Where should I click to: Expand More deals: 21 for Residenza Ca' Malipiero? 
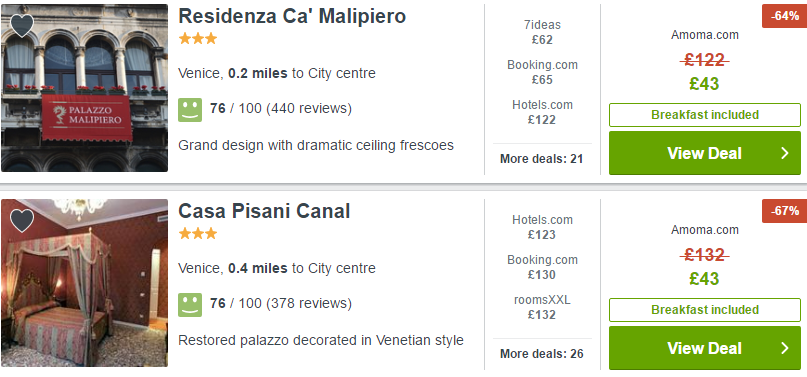(541, 159)
